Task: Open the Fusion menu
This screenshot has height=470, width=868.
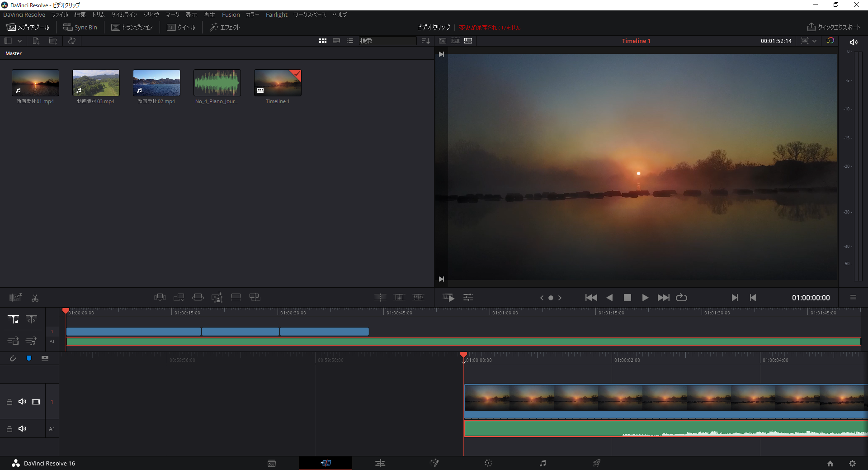Action: point(231,14)
